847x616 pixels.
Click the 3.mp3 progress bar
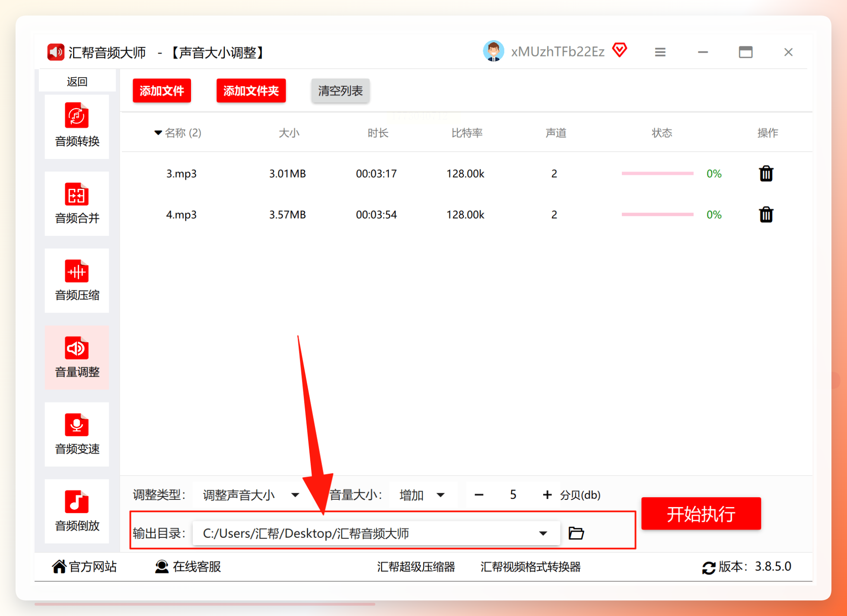(x=657, y=174)
